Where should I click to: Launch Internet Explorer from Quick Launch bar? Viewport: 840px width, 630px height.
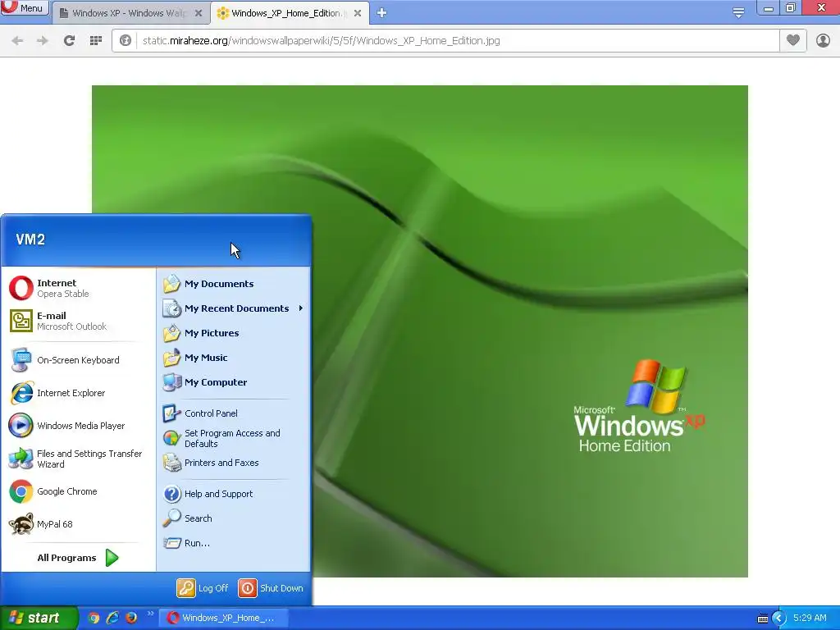pyautogui.click(x=112, y=618)
